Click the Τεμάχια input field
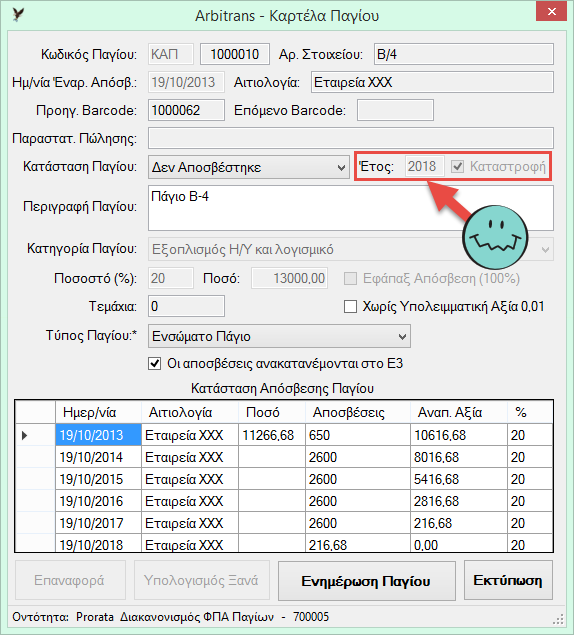 point(186,306)
